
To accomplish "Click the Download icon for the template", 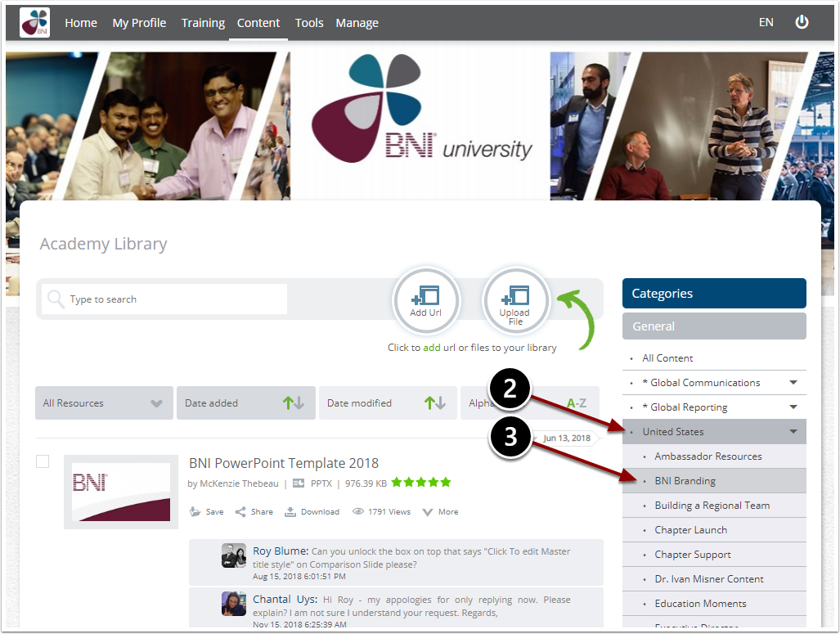I will [x=290, y=512].
